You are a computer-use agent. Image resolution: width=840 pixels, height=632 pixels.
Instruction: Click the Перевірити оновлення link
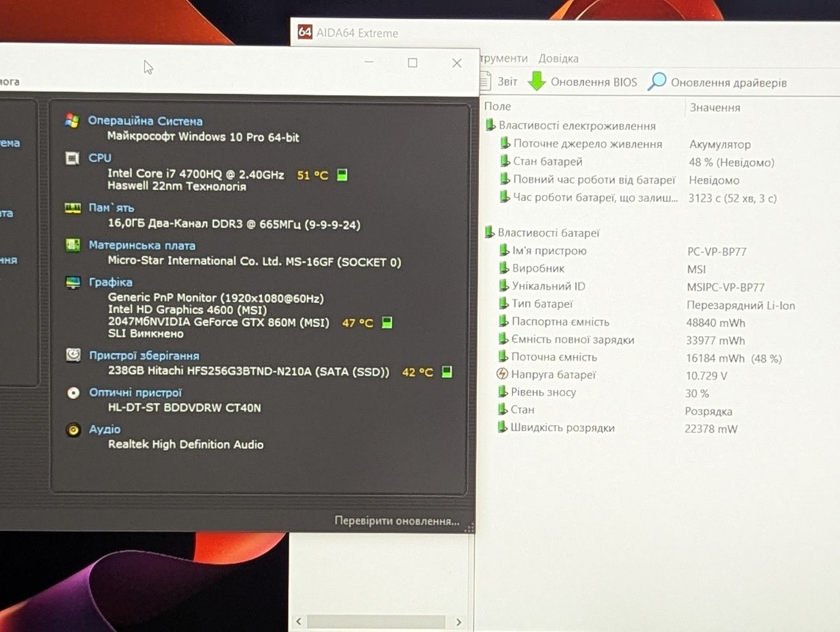tap(397, 520)
